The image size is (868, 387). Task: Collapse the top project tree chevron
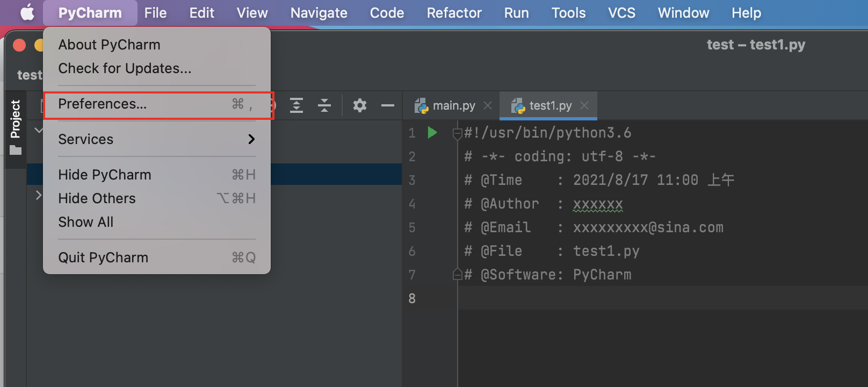(x=39, y=130)
